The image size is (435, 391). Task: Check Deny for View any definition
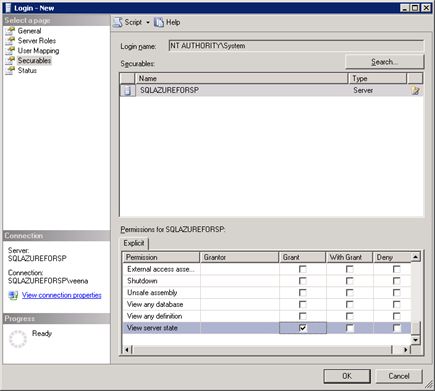click(397, 316)
